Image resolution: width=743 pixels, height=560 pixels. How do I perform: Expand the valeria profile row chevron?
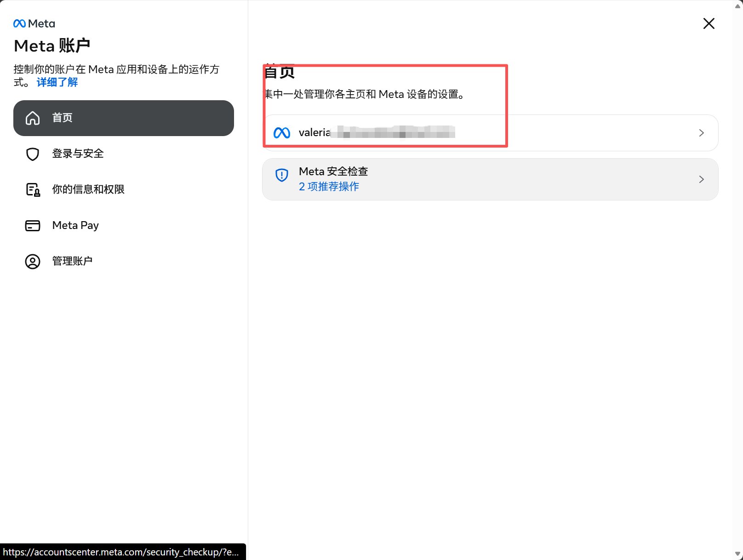(x=702, y=133)
